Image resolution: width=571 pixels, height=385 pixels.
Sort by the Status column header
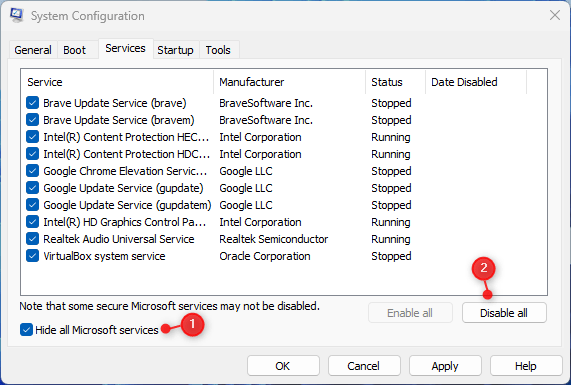[x=395, y=82]
